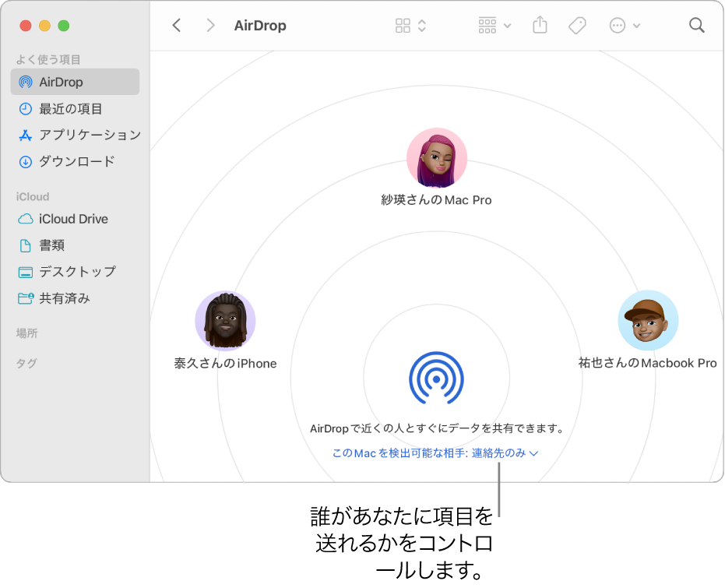Select 紗瑛さんの Mac Pro avatar

[x=437, y=158]
